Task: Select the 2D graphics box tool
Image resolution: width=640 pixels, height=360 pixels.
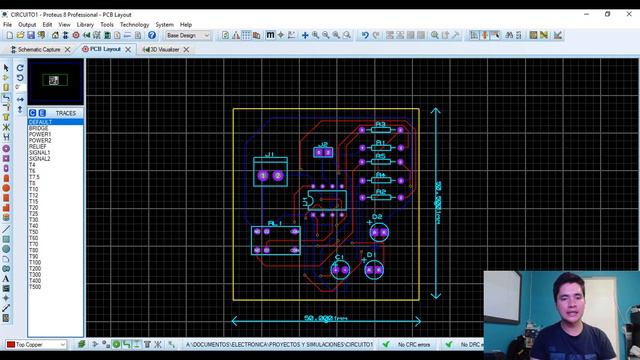Action: (6, 239)
